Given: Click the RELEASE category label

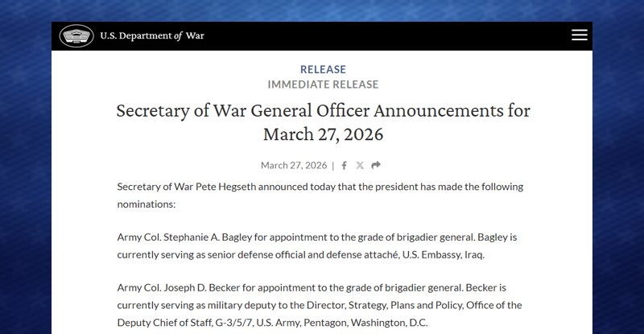Looking at the screenshot, I should click(x=323, y=69).
